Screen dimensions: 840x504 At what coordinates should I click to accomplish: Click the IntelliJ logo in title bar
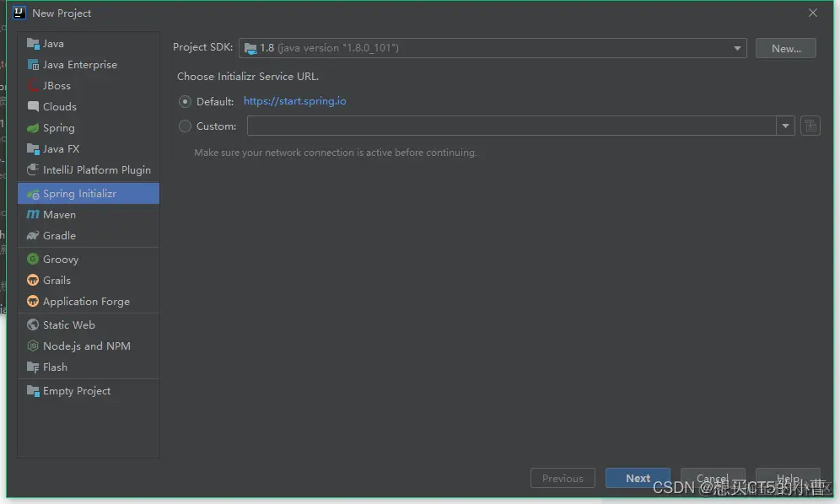tap(19, 13)
